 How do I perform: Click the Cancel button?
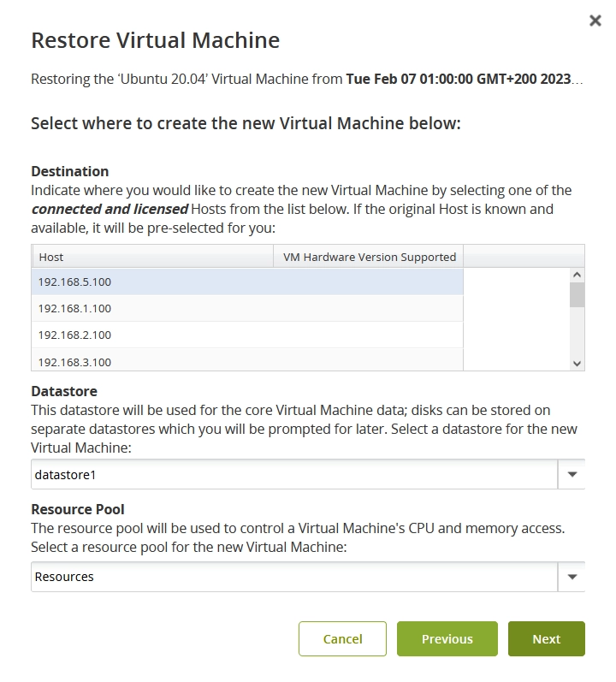342,638
